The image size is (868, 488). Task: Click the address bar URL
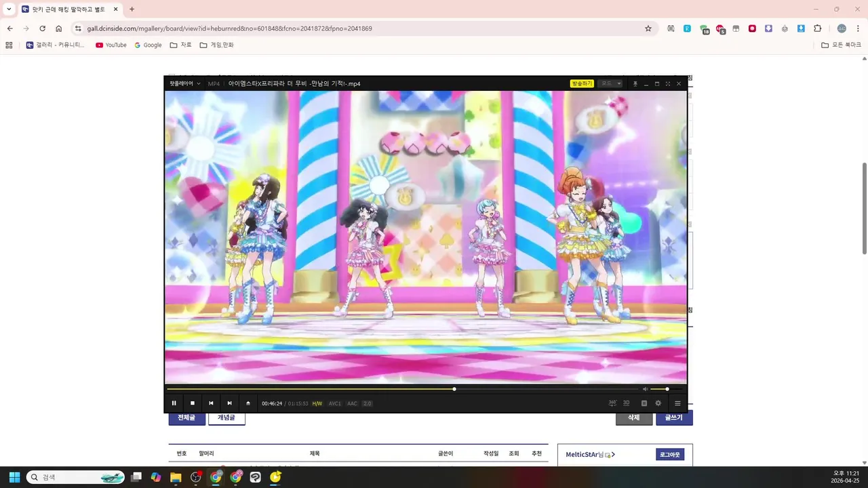[x=229, y=28]
